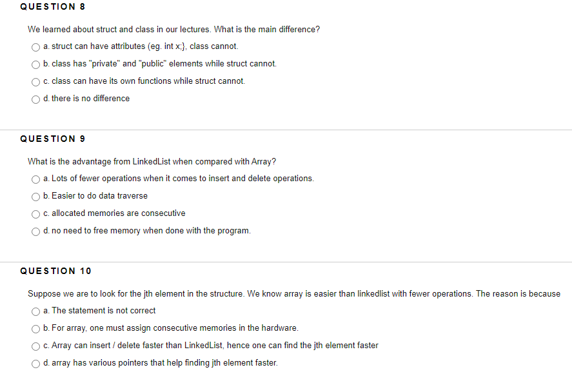Image resolution: width=572 pixels, height=392 pixels.
Task: Choose 'Easier to do data traverse' option
Action: click(x=35, y=196)
